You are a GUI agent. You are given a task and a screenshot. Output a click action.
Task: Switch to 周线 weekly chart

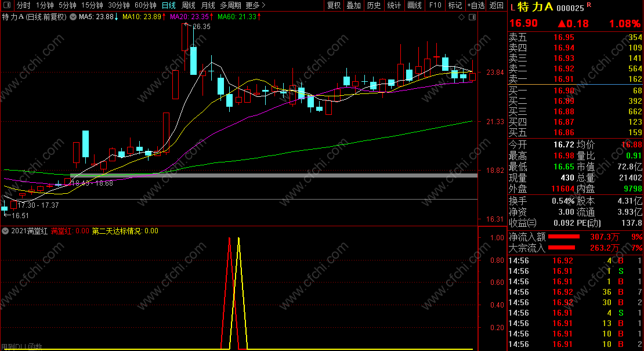point(189,5)
